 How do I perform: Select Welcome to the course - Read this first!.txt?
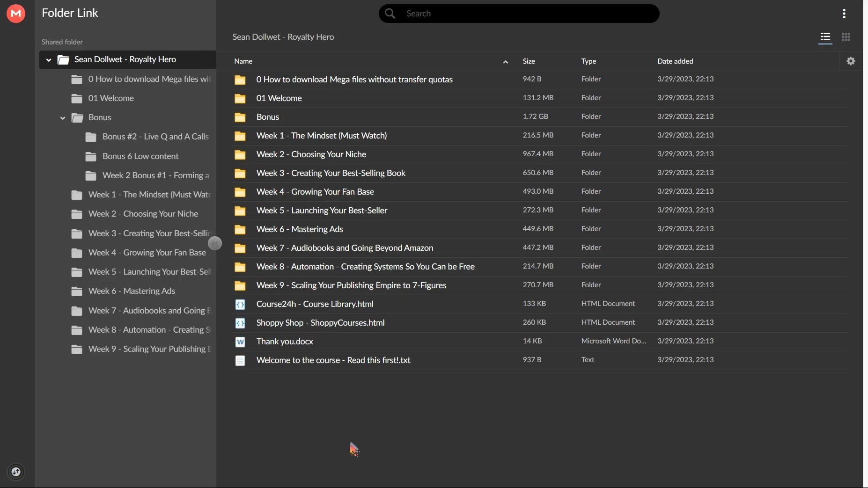[333, 360]
